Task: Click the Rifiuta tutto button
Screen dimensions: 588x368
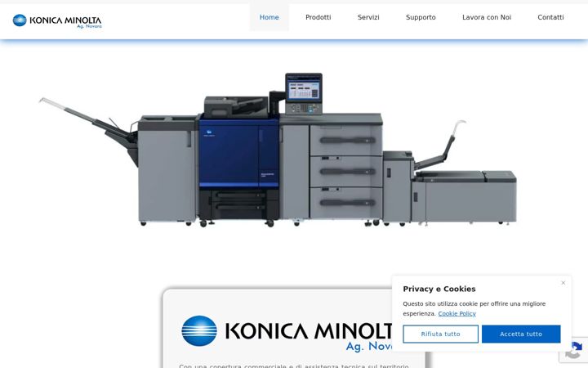Action: pos(441,334)
